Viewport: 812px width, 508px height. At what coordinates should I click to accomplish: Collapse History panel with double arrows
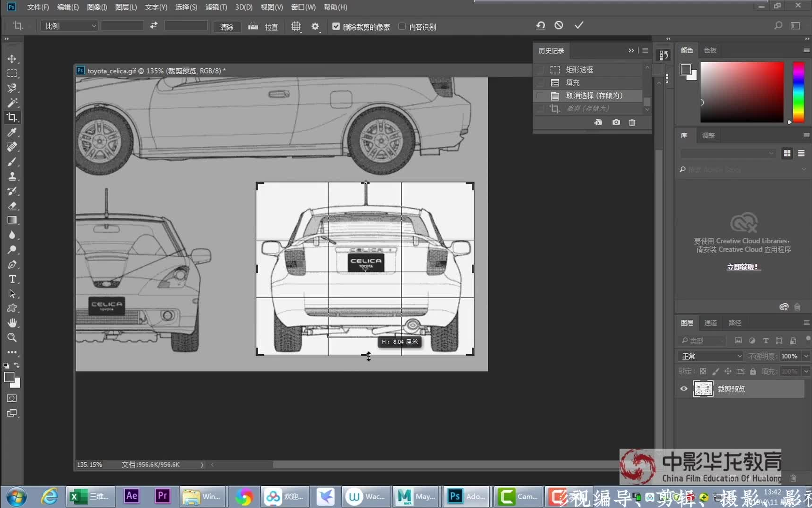[x=631, y=50]
